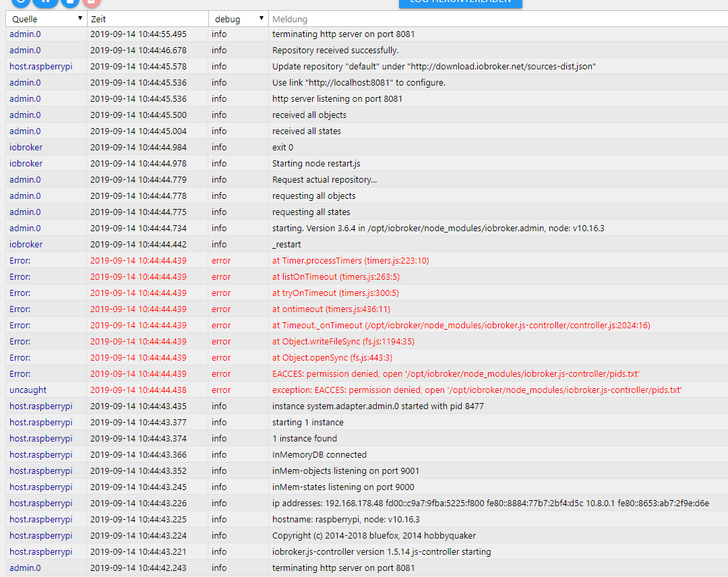Screen dimensions: 728x577
Task: Select error 'at Object.writeFileSync (fs.js:1194:35)'
Action: coord(343,342)
